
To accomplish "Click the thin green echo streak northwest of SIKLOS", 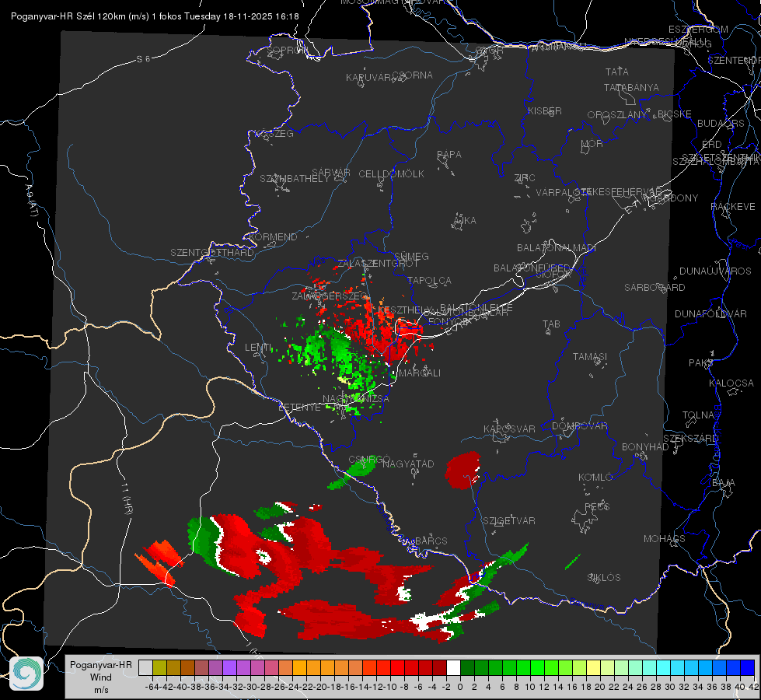I will coord(573,562).
